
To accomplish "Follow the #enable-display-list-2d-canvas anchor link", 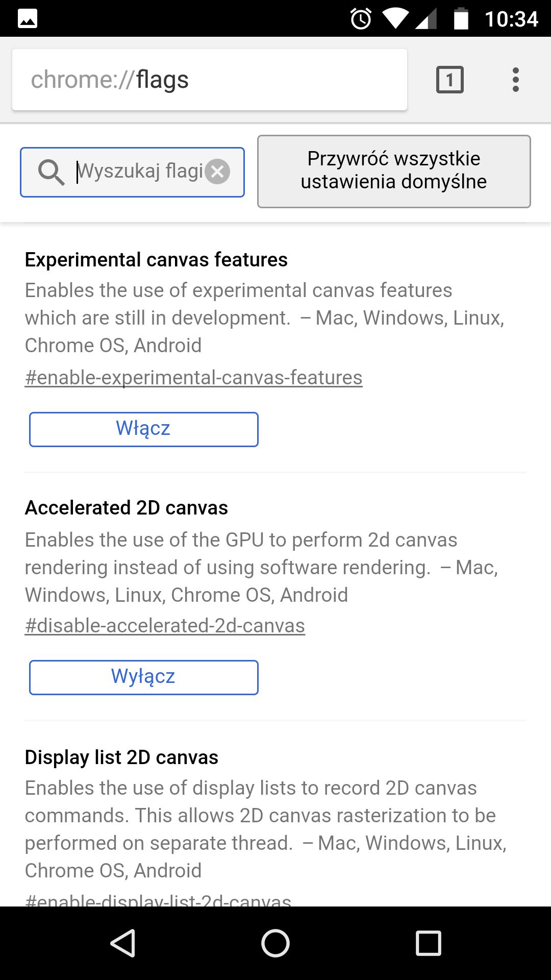I will tap(158, 900).
